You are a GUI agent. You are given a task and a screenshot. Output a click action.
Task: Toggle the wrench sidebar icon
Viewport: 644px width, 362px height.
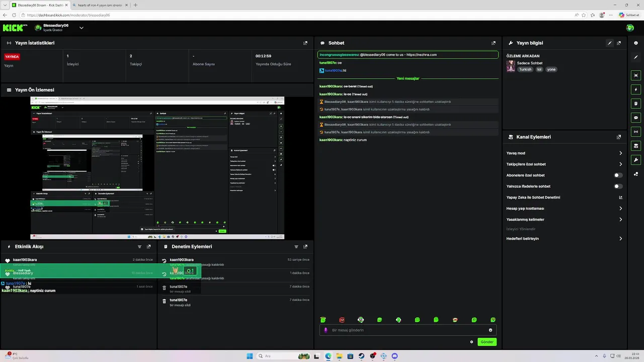[x=636, y=160]
